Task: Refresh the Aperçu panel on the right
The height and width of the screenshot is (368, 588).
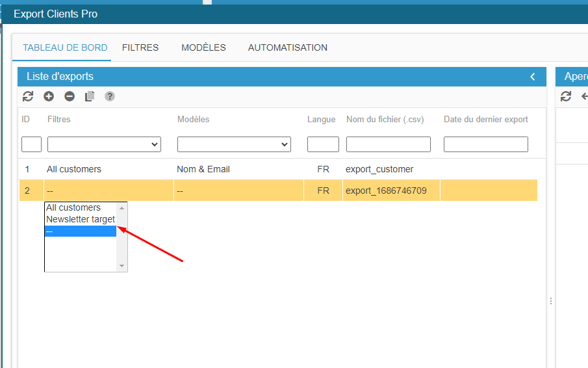Action: pyautogui.click(x=566, y=96)
